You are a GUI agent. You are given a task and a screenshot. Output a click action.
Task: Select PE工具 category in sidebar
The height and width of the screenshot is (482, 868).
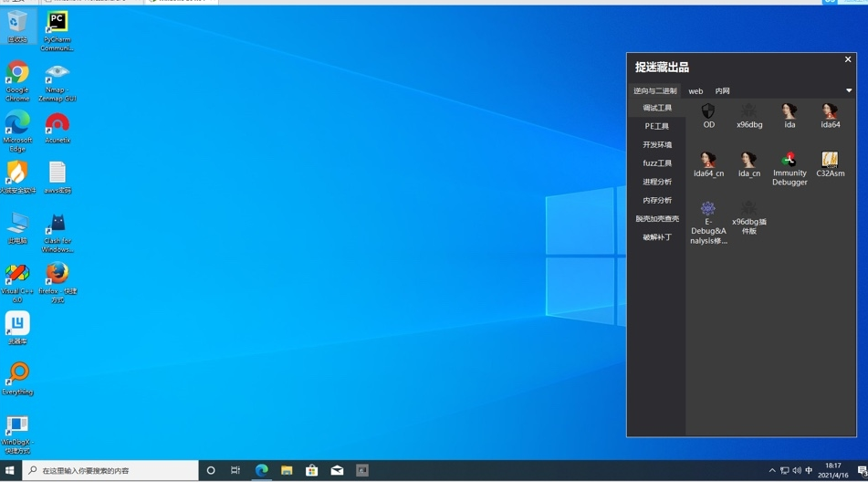click(656, 126)
